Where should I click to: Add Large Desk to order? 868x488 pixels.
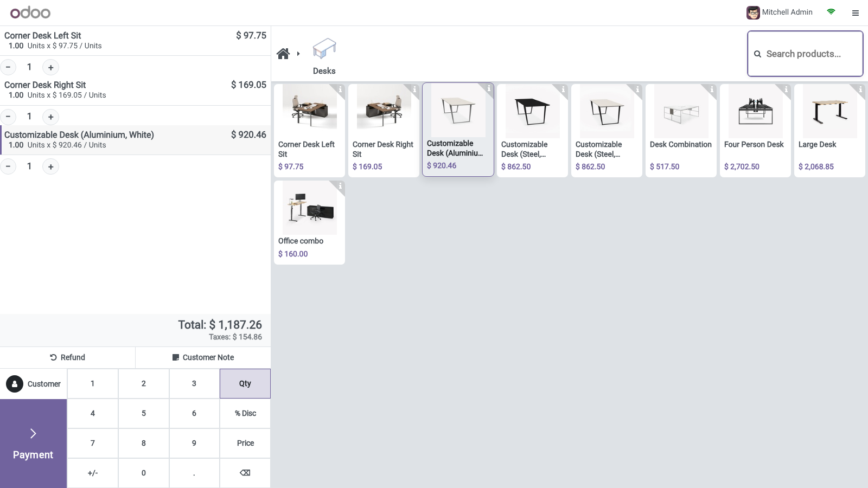point(829,130)
